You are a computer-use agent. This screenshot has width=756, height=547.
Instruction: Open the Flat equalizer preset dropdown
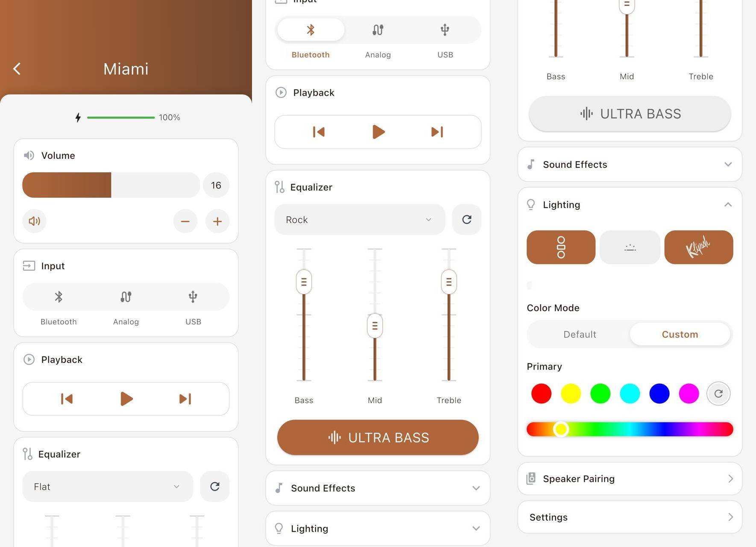click(x=108, y=486)
